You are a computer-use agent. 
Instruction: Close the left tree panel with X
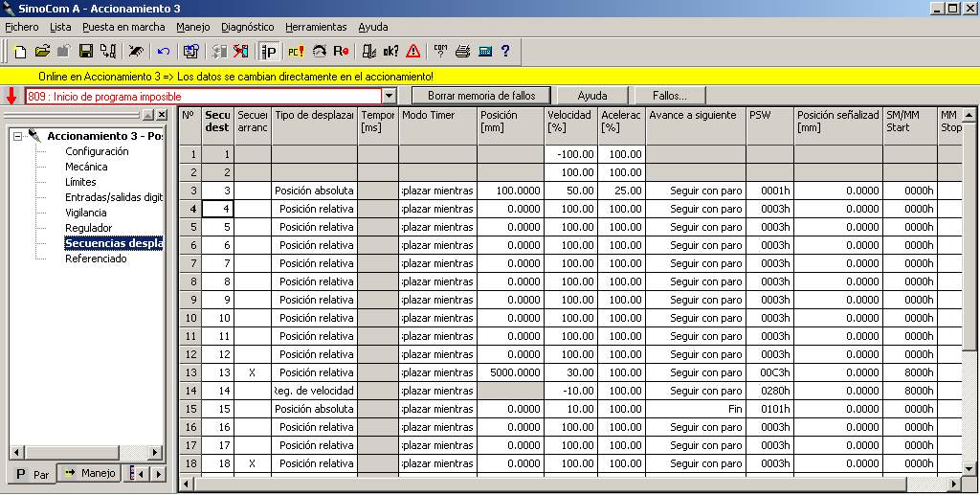[161, 115]
